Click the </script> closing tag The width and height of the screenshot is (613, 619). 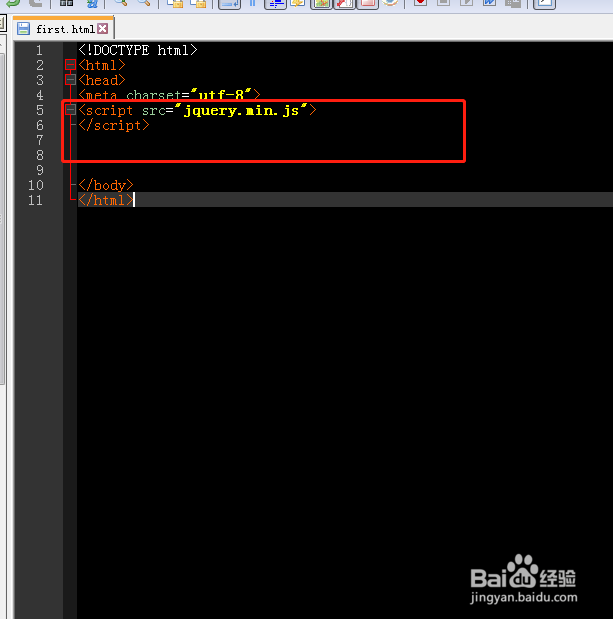[x=114, y=126]
